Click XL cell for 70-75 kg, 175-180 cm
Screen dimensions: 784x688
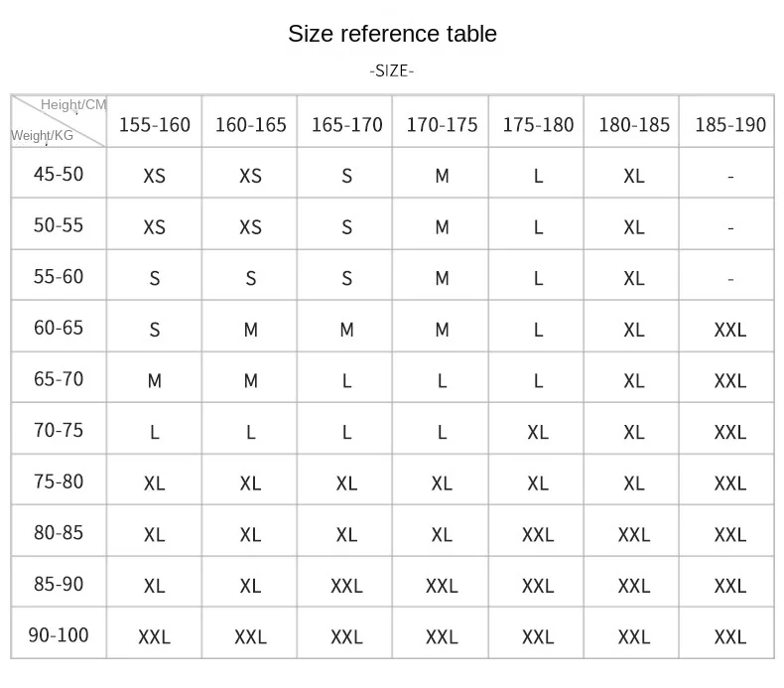tap(538, 432)
